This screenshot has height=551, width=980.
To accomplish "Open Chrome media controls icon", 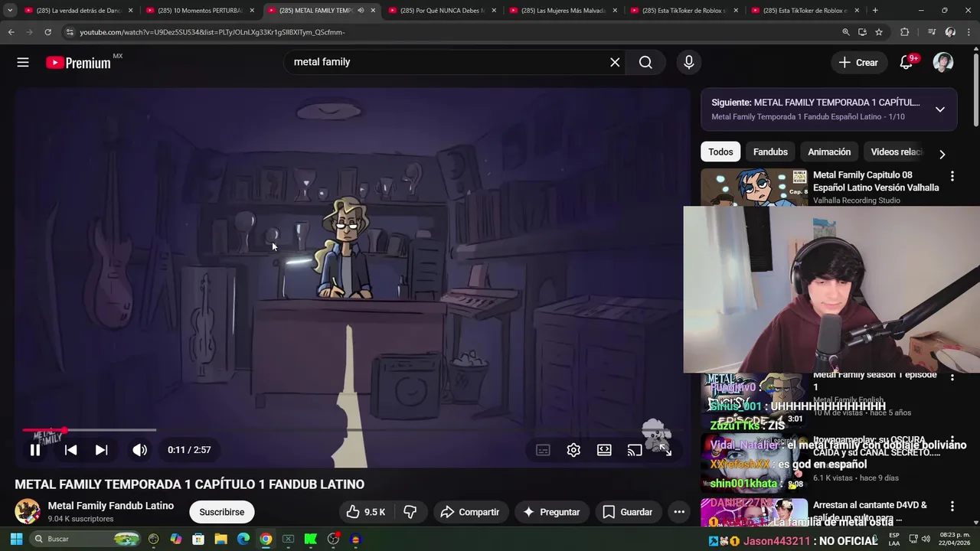I will click(x=931, y=32).
